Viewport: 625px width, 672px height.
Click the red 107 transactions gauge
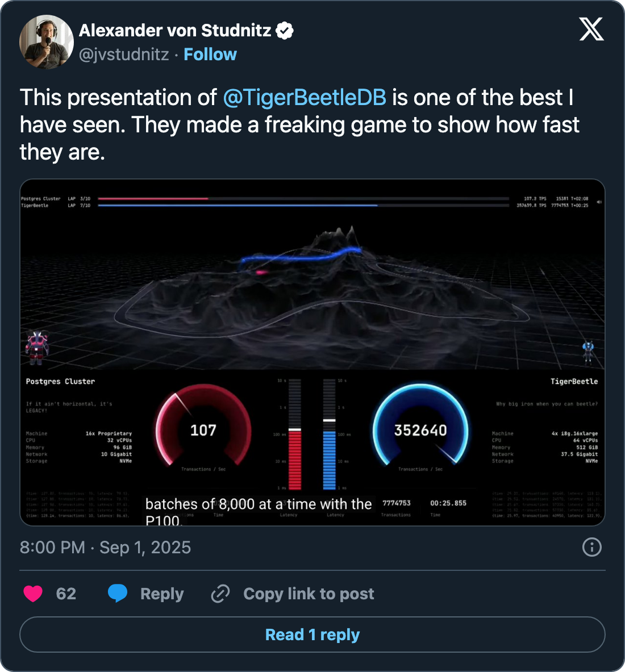(x=203, y=429)
